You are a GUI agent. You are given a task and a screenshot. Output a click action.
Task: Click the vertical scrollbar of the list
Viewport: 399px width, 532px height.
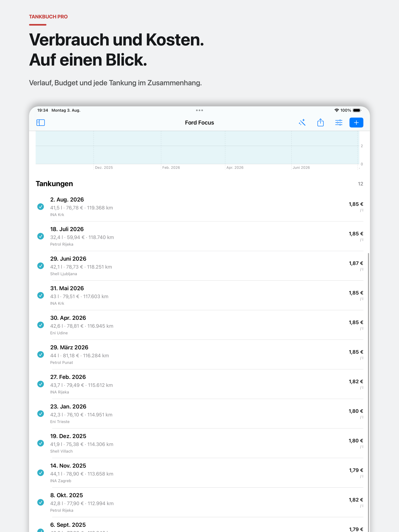(x=368, y=392)
